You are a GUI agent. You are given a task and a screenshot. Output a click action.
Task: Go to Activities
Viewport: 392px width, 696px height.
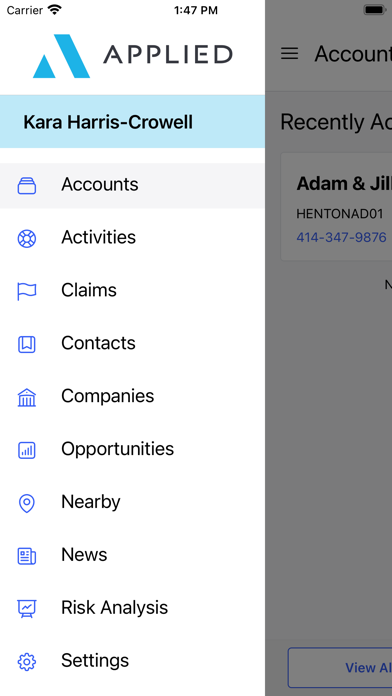pyautogui.click(x=132, y=237)
